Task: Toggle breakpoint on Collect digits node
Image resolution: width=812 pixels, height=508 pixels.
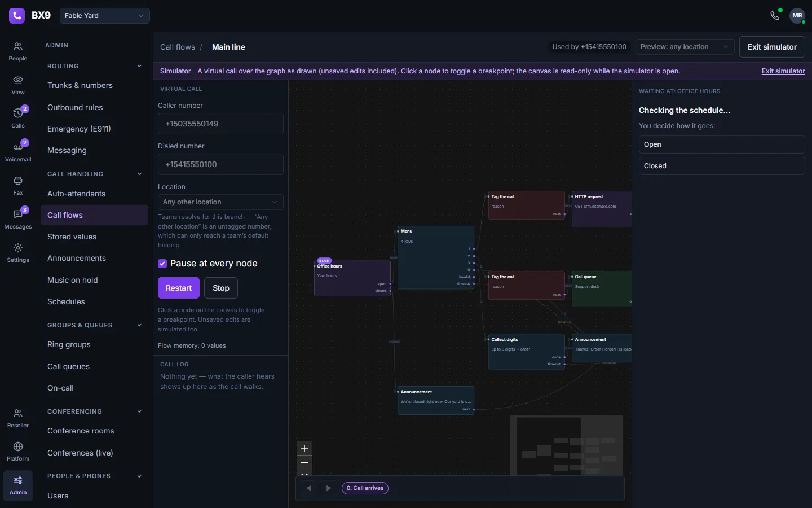Action: pos(527,352)
